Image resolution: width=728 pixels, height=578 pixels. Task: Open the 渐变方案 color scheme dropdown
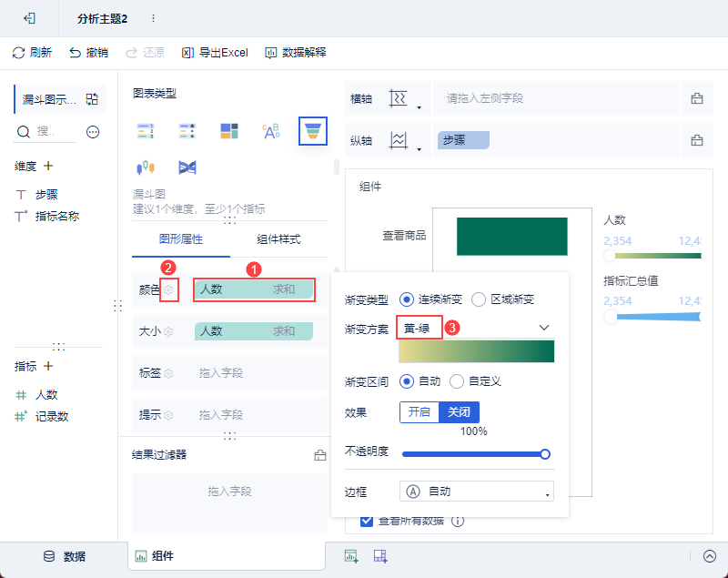[544, 327]
